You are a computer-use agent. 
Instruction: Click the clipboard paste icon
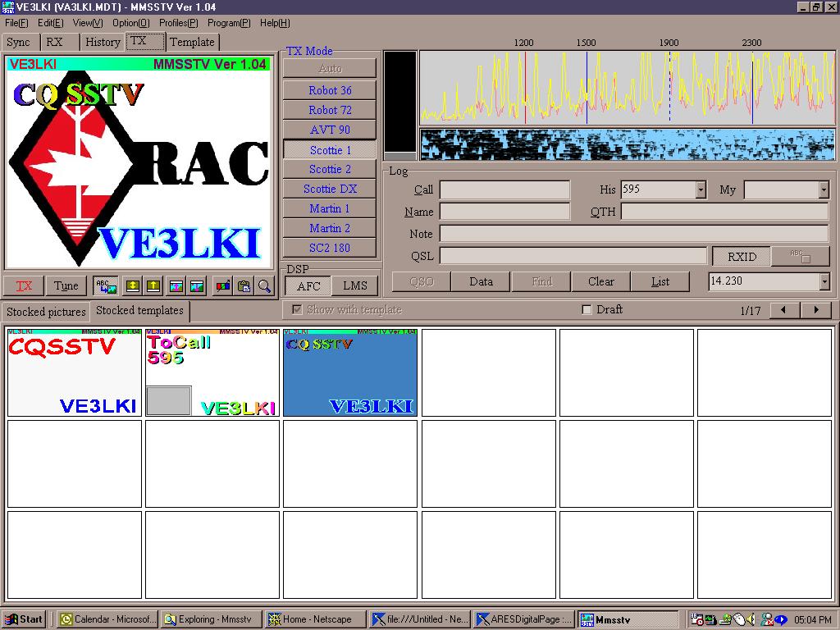[x=244, y=286]
